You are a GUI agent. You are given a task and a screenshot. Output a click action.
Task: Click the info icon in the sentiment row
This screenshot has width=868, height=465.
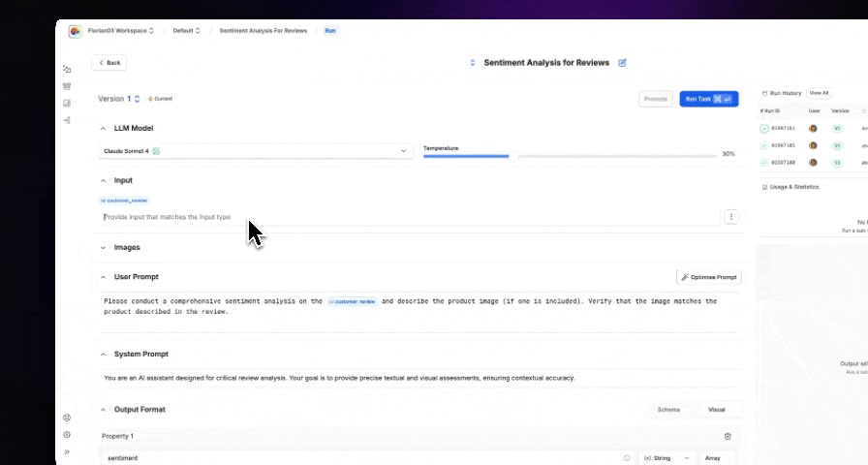627,458
